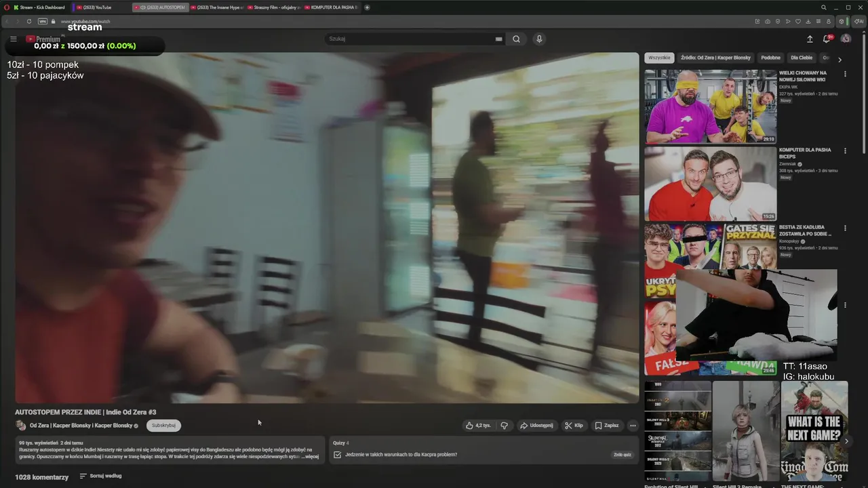Open the VPN badge in address bar
The image size is (868, 488).
tap(43, 21)
